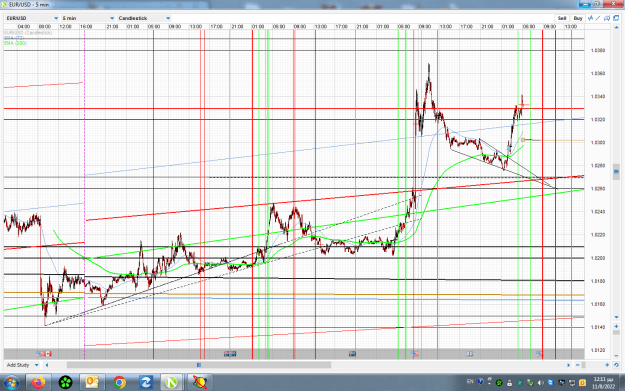Click the 1.0380 price level label
Screen dimensions: 625x391
598,51
